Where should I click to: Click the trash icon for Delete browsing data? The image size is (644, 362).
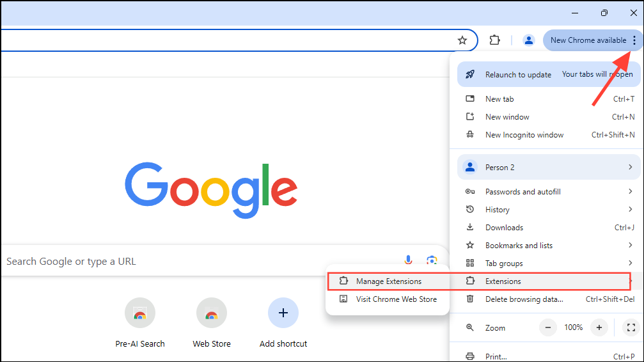click(470, 299)
